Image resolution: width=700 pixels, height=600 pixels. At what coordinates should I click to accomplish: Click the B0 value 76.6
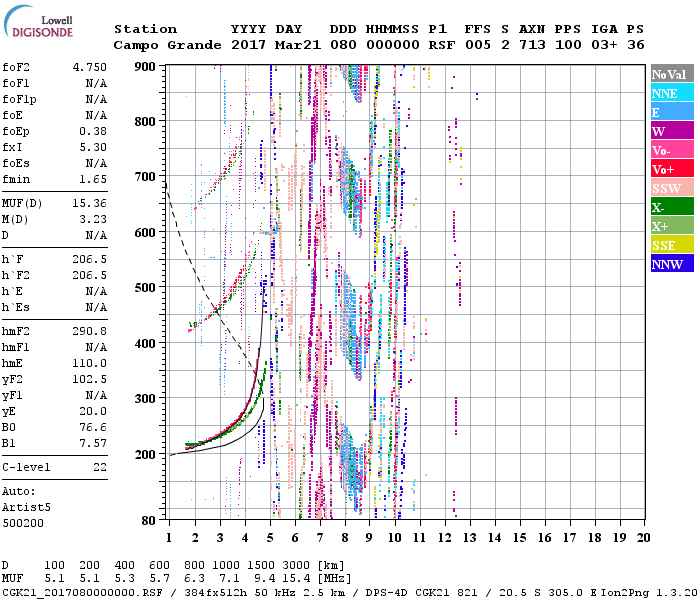click(x=93, y=427)
